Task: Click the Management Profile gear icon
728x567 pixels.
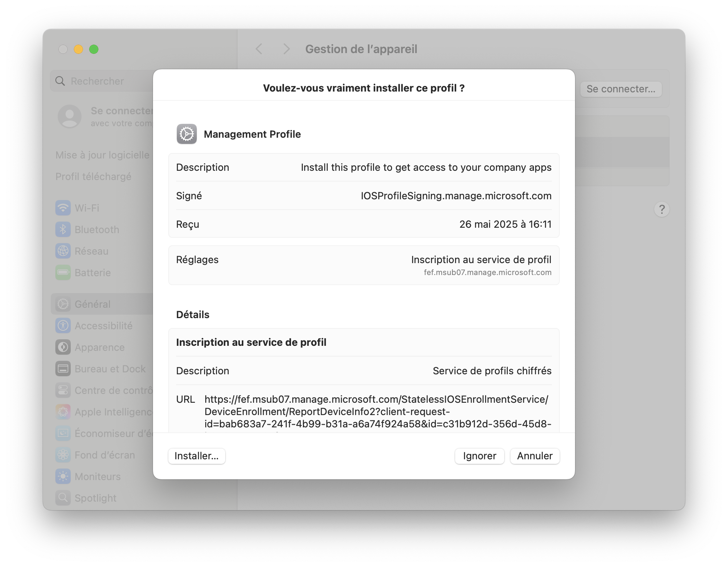Action: 187,134
